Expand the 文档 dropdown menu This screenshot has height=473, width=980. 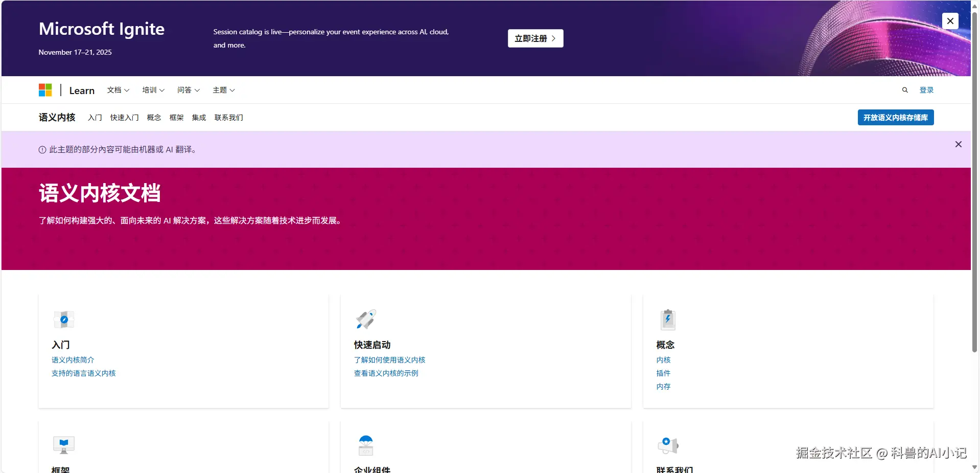(x=118, y=90)
